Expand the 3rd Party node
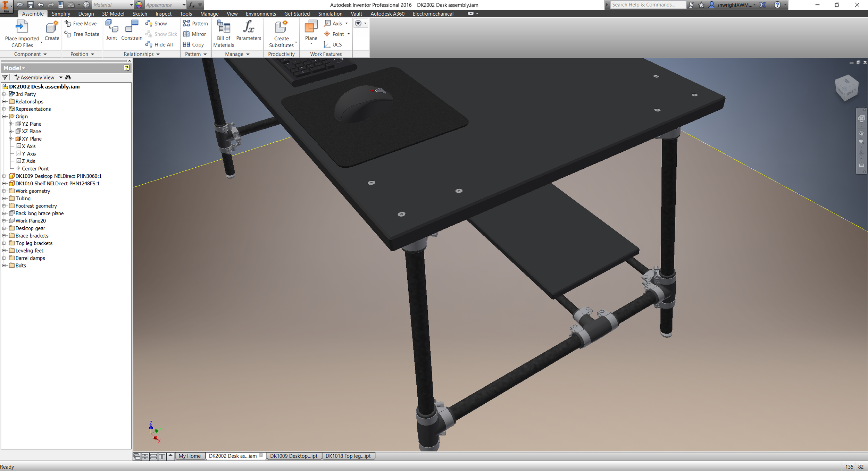This screenshot has height=471, width=868. click(4, 94)
